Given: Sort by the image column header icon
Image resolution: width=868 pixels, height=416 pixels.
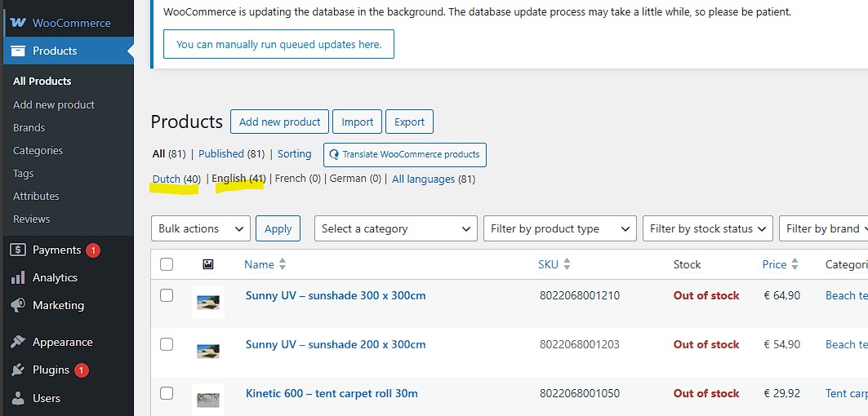Looking at the screenshot, I should [208, 264].
